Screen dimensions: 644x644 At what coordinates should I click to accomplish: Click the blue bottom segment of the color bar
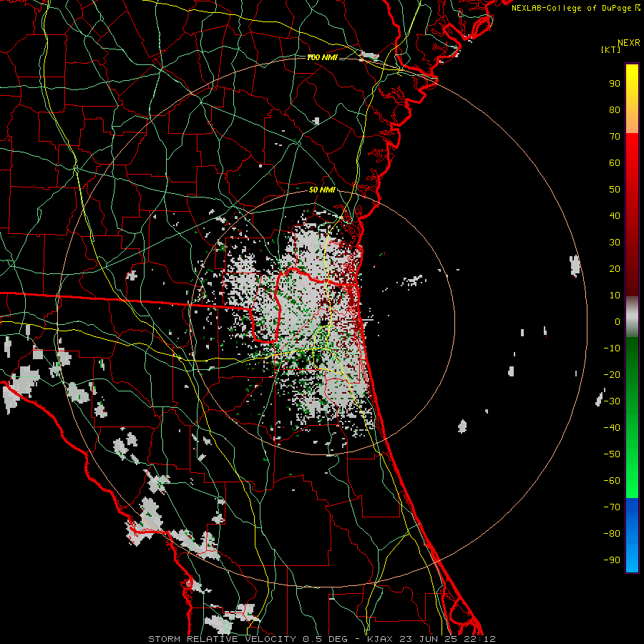click(632, 535)
